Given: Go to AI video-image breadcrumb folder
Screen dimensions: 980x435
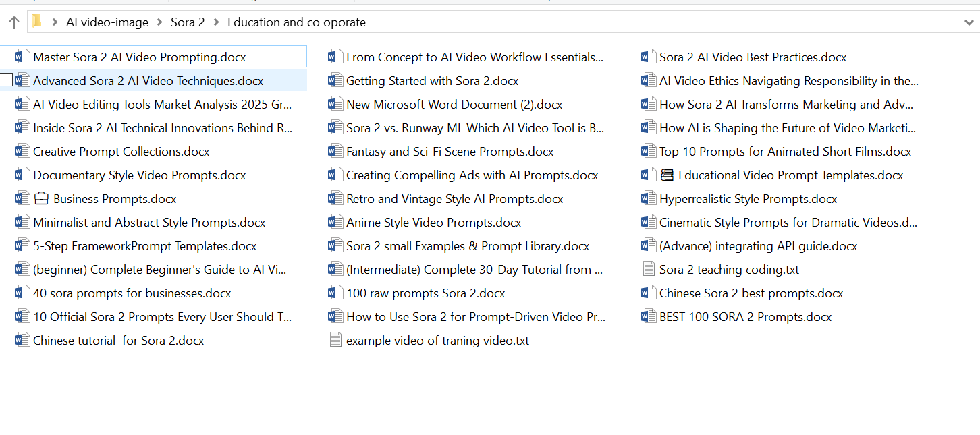Looking at the screenshot, I should (x=107, y=22).
